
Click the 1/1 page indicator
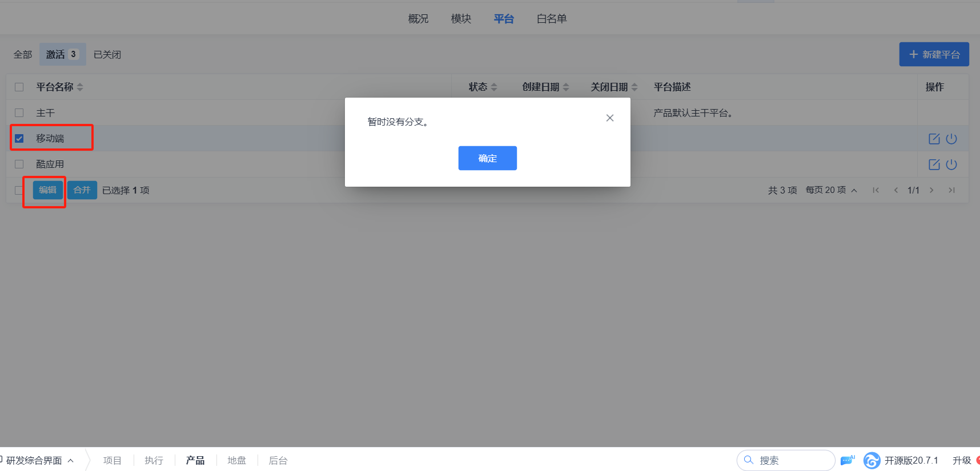(914, 190)
